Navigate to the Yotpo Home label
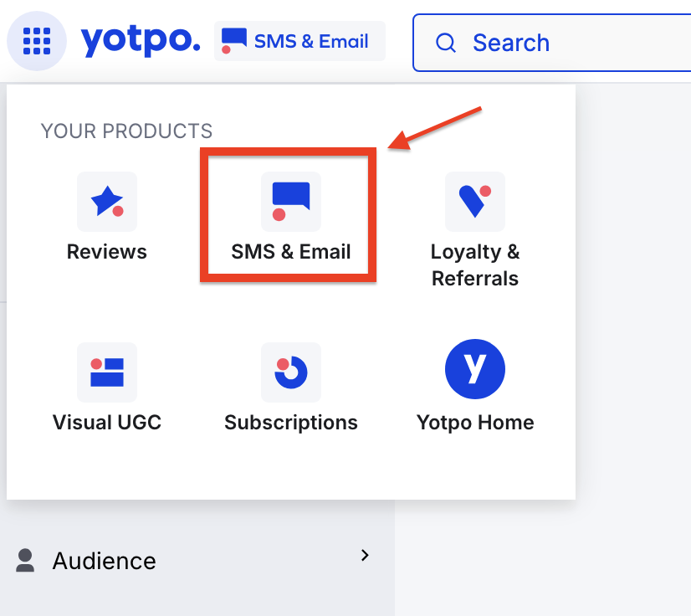 tap(475, 423)
